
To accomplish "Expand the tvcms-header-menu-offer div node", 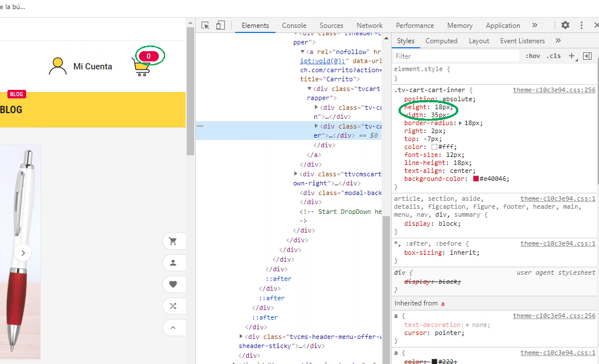I will pyautogui.click(x=241, y=336).
